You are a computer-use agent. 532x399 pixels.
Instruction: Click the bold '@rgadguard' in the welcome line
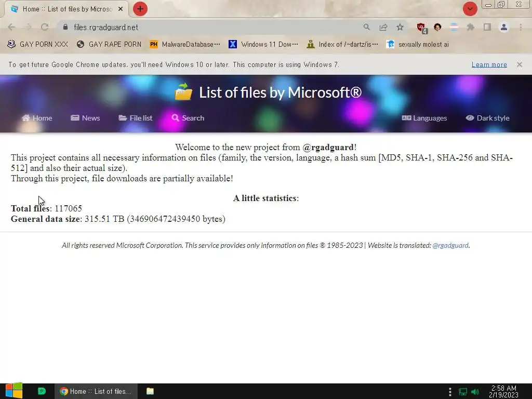[328, 147]
